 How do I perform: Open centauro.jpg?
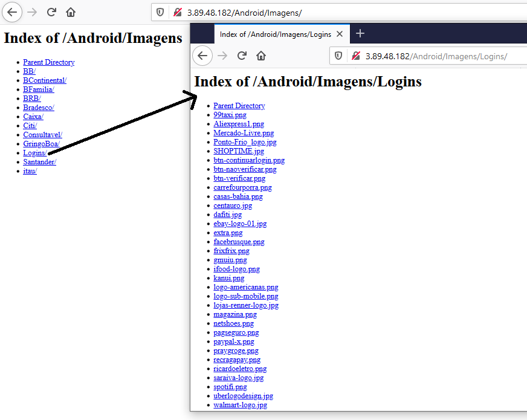coord(233,205)
